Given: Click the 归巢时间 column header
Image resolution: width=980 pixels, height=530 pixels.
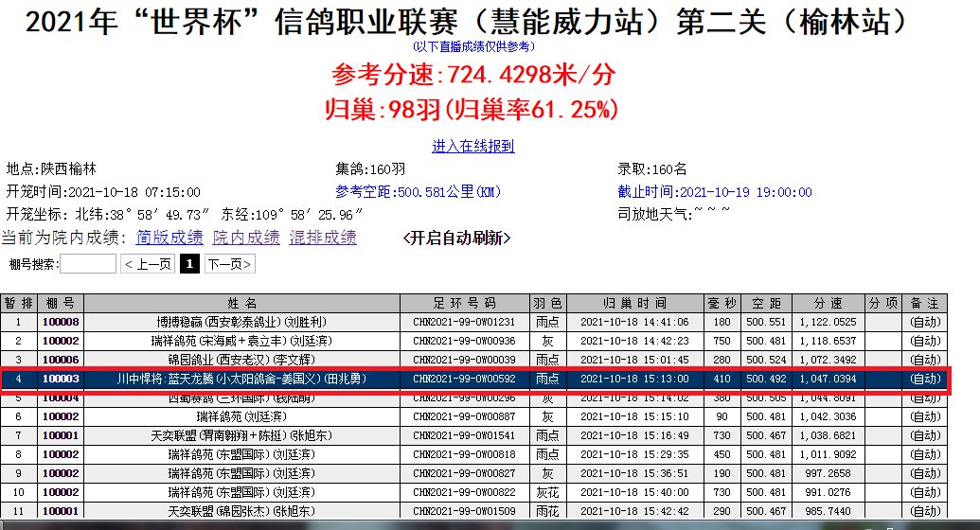Looking at the screenshot, I should (635, 303).
